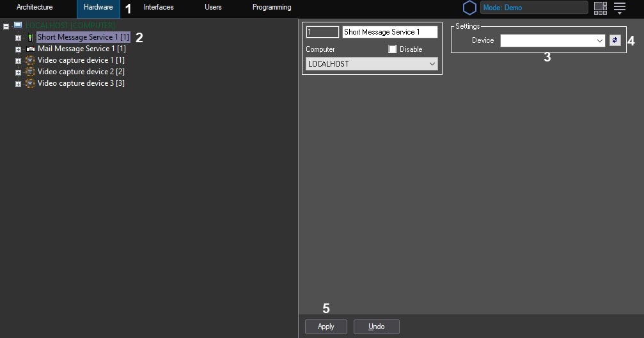This screenshot has width=644, height=338.
Task: Go to the Users tab
Action: tap(213, 7)
